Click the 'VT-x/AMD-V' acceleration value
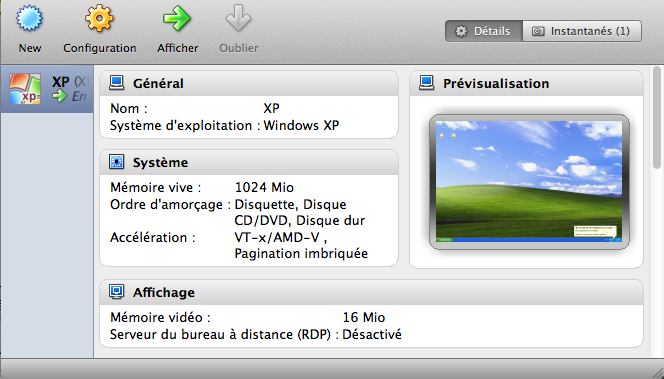The height and width of the screenshot is (379, 664). [277, 237]
